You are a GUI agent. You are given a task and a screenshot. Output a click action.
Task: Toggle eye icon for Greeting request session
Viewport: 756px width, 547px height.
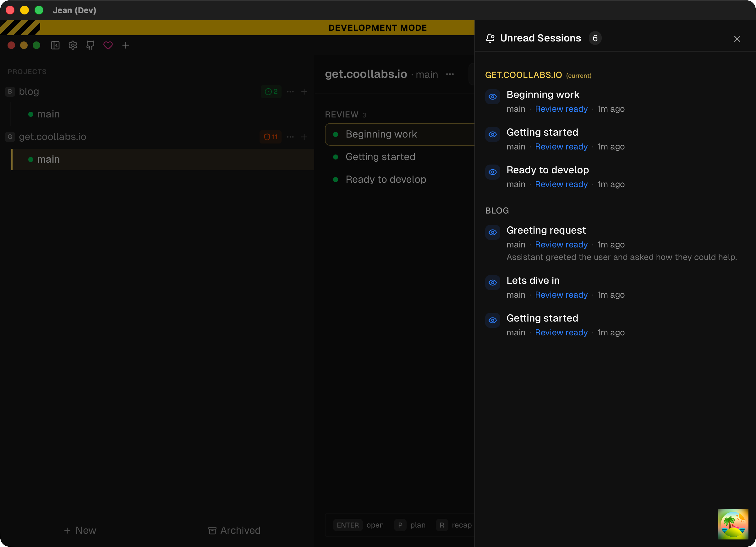[492, 233]
